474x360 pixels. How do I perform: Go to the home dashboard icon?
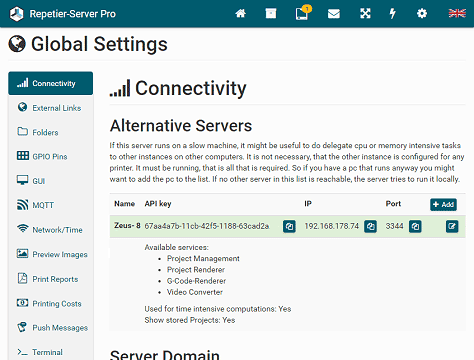tap(240, 14)
